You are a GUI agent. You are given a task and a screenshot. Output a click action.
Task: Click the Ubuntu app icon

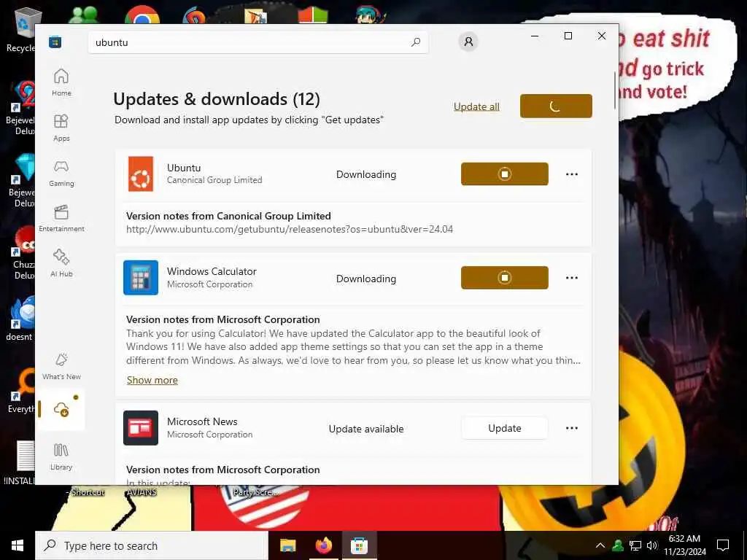click(x=141, y=174)
